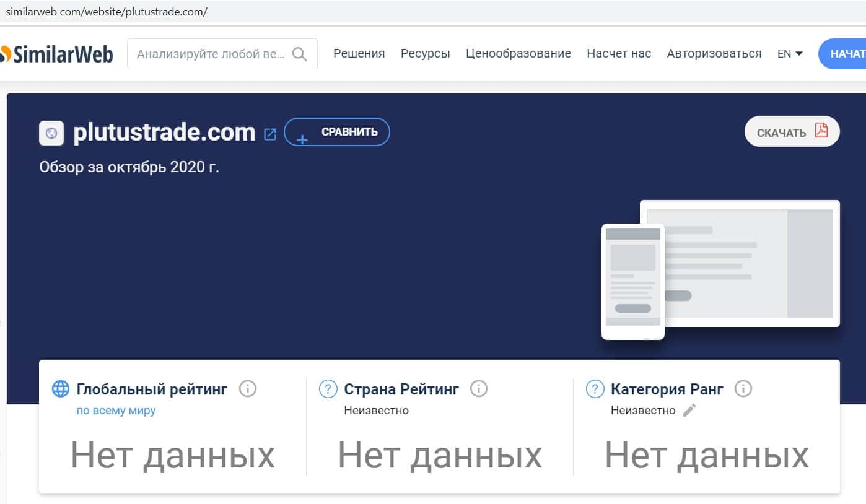Click the pencil edit category icon
The height and width of the screenshot is (504, 866).
689,410
